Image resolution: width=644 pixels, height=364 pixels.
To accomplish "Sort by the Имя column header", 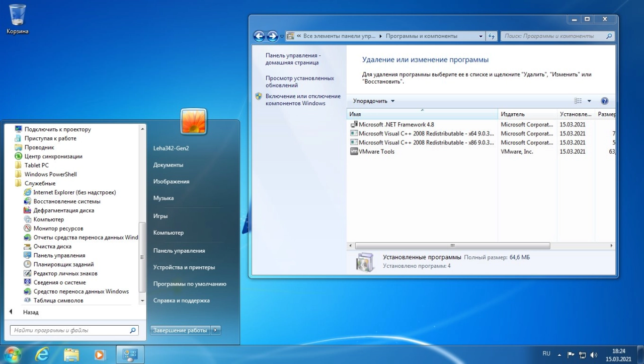I will tap(422, 114).
